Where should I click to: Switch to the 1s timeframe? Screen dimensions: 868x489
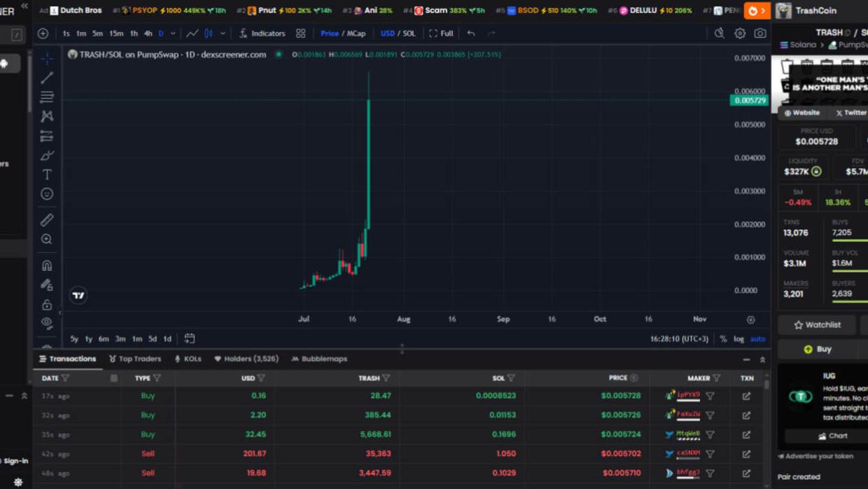(66, 34)
